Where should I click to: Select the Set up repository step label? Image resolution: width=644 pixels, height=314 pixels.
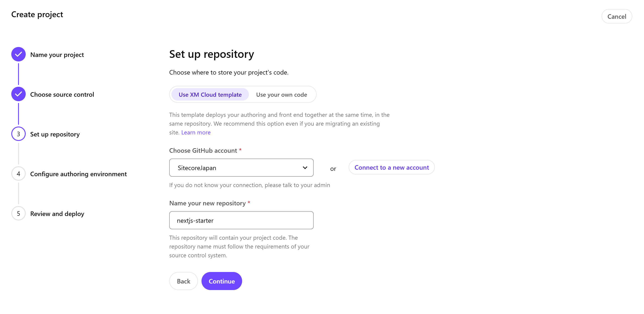(x=55, y=134)
